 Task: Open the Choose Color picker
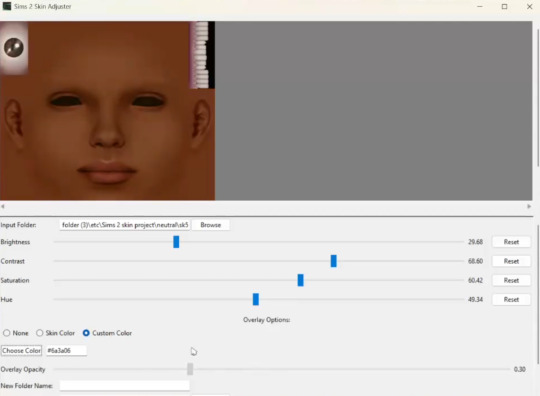(21, 351)
